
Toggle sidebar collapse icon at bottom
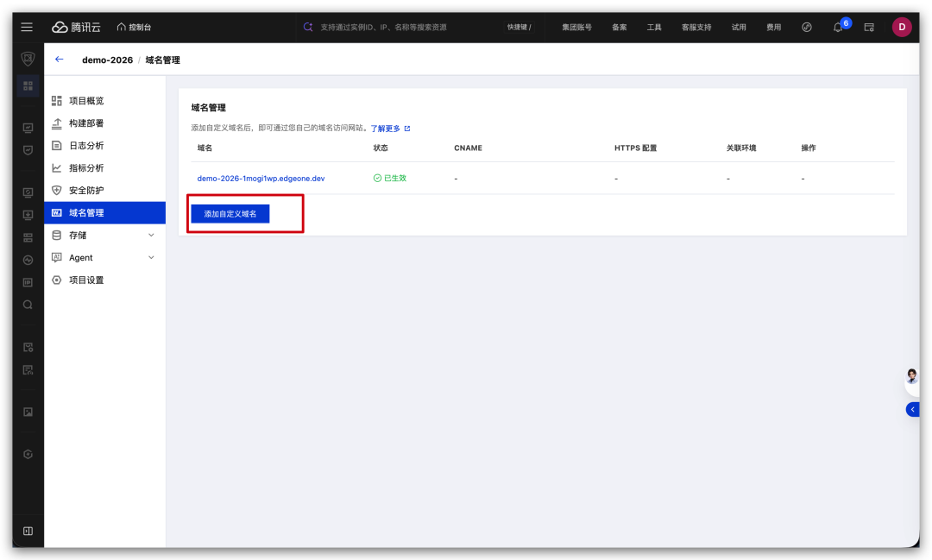(28, 531)
